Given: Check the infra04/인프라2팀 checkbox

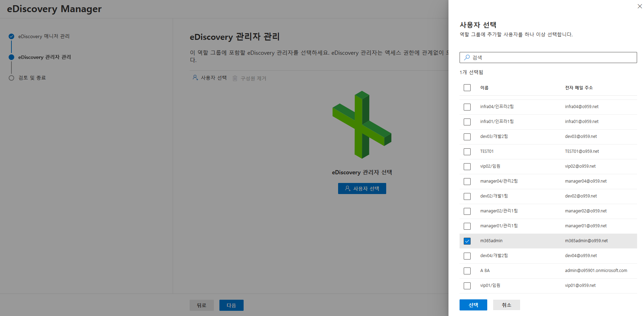Looking at the screenshot, I should click(467, 107).
